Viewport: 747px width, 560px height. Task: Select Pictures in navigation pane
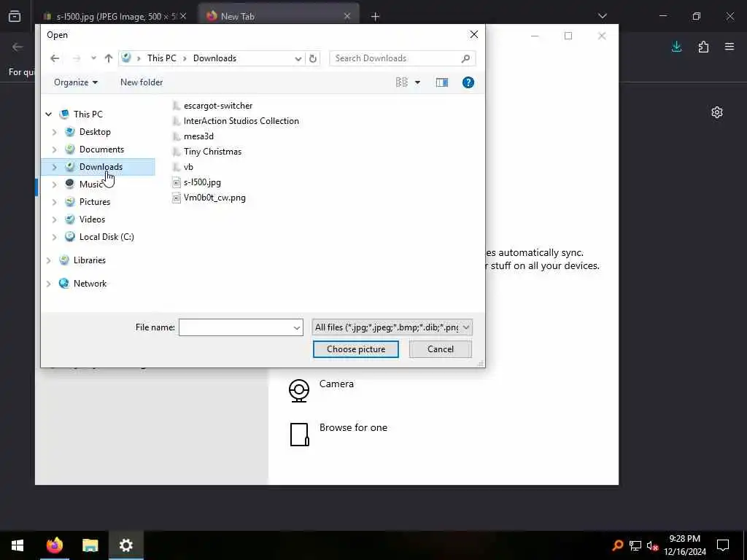(94, 202)
